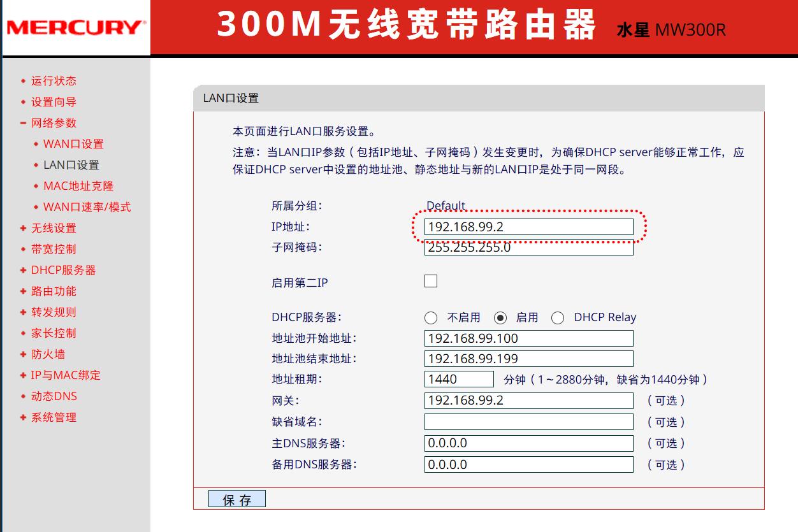Click the MERCURY logo
Image resolution: width=798 pixels, height=532 pixels.
point(73,28)
